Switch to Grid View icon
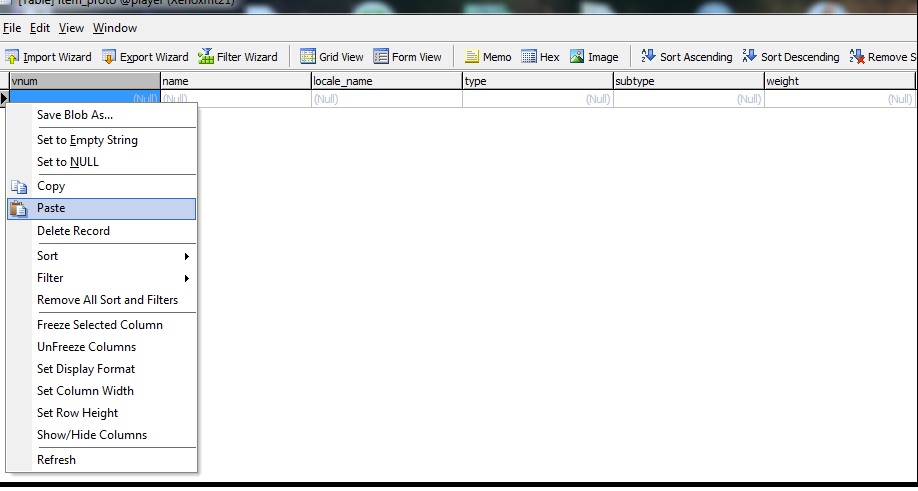Screen dimensions: 918x491 [x=308, y=57]
